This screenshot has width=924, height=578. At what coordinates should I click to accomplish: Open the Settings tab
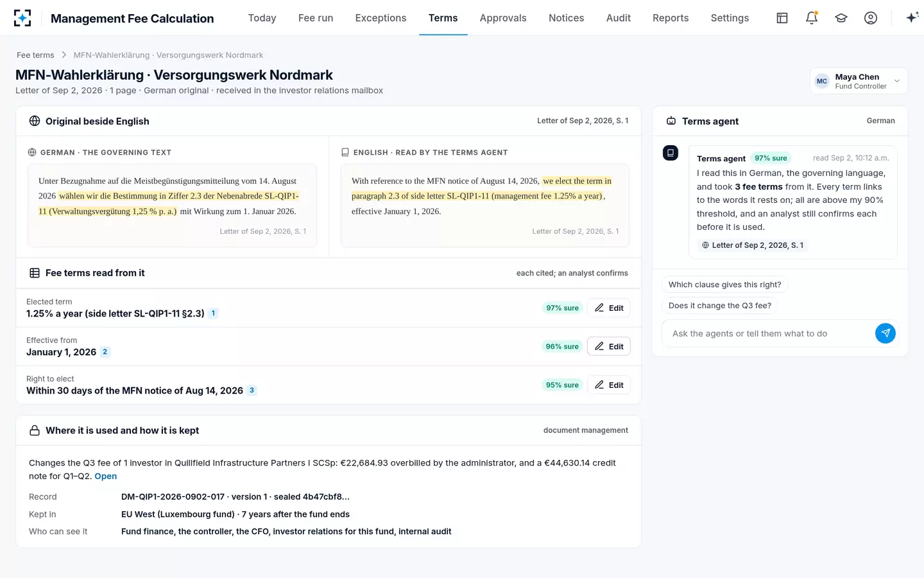click(730, 18)
